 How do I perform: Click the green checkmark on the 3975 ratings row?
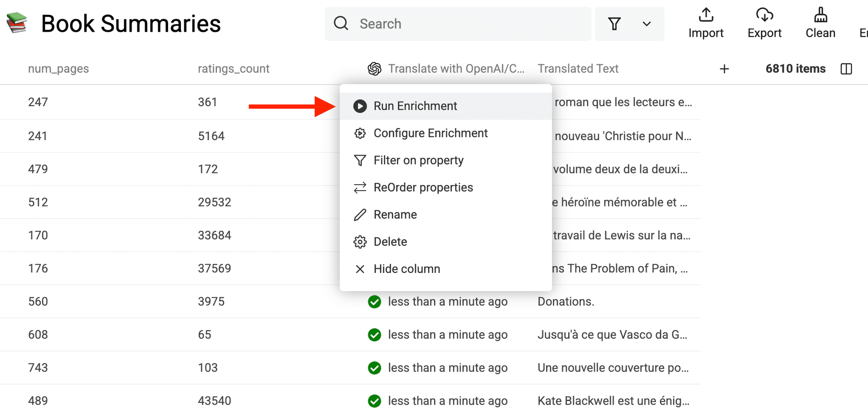point(374,302)
